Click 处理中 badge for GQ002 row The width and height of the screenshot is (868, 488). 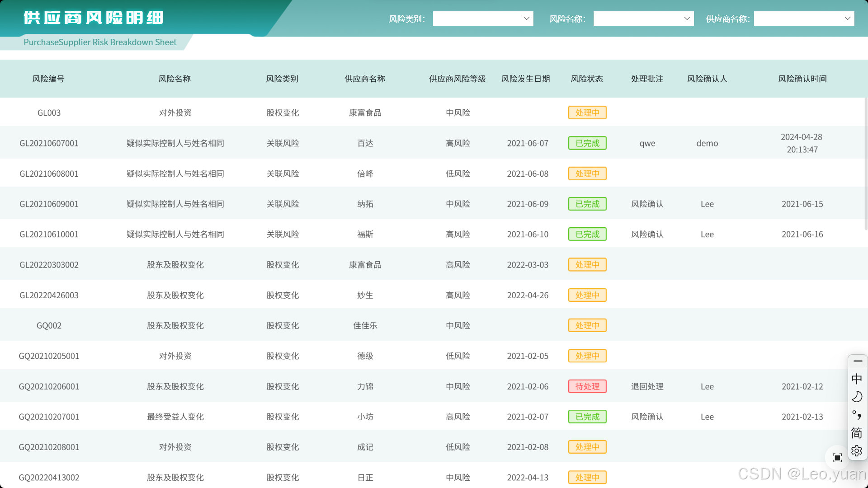(x=587, y=325)
